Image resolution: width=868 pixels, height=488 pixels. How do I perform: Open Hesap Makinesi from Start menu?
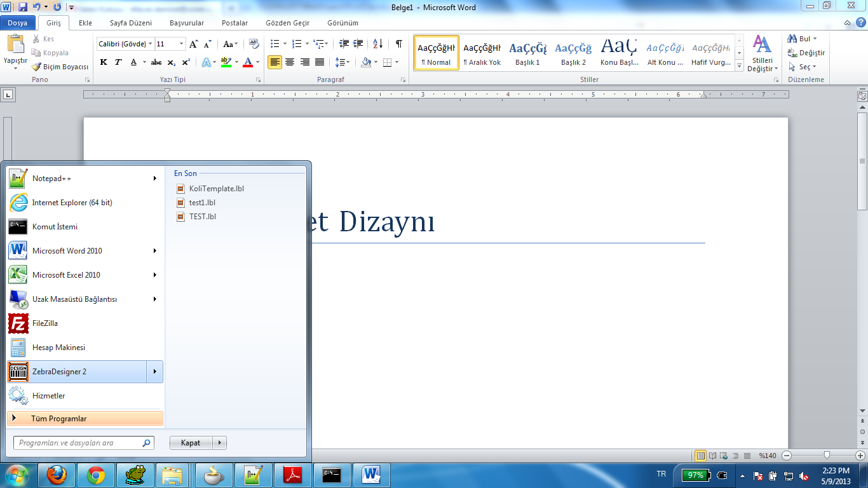click(85, 348)
